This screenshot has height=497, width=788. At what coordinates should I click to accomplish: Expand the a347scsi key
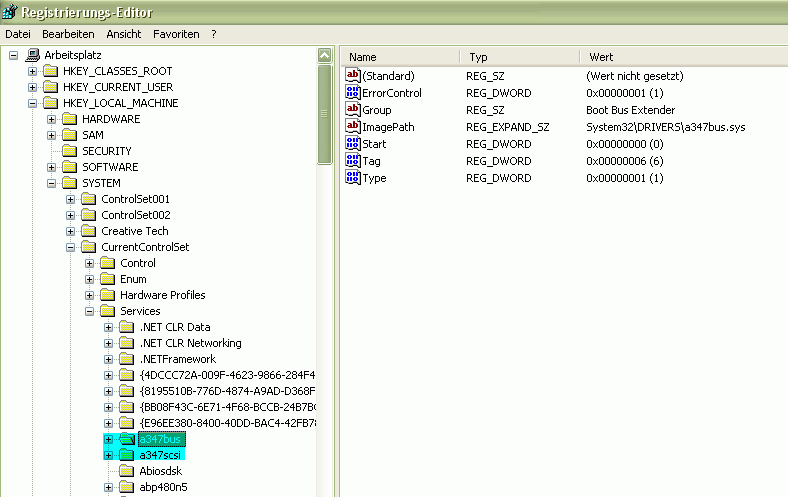[109, 455]
